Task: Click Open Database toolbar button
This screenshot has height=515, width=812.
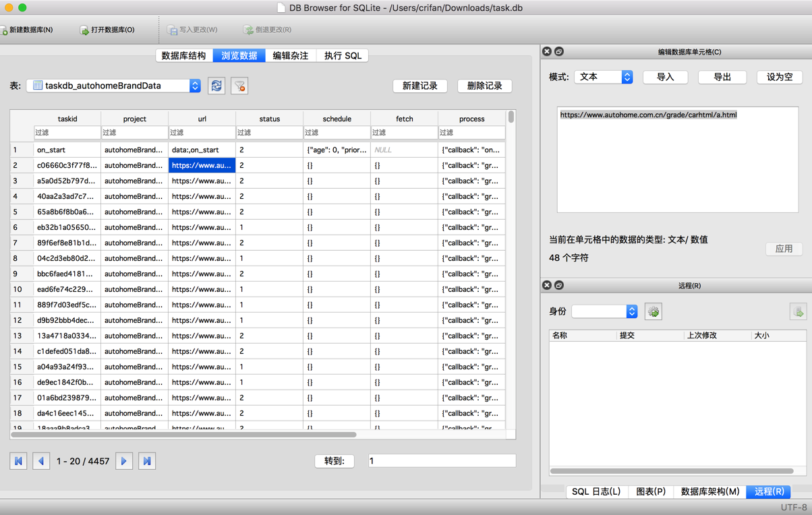Action: 107,30
